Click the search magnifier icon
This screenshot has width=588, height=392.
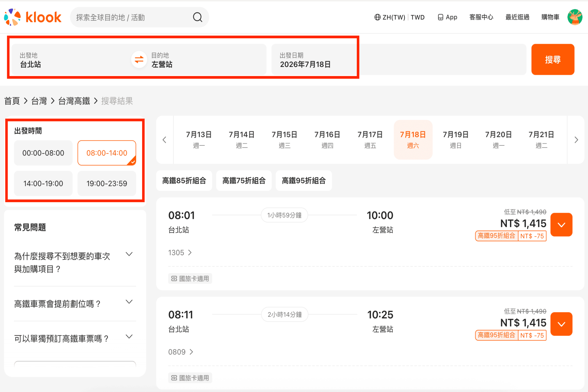pos(198,17)
